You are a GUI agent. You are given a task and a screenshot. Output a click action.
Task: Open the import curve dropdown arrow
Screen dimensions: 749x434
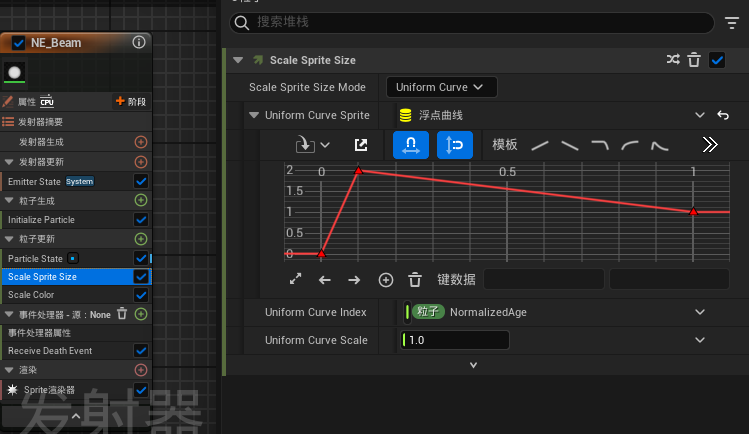(x=325, y=145)
